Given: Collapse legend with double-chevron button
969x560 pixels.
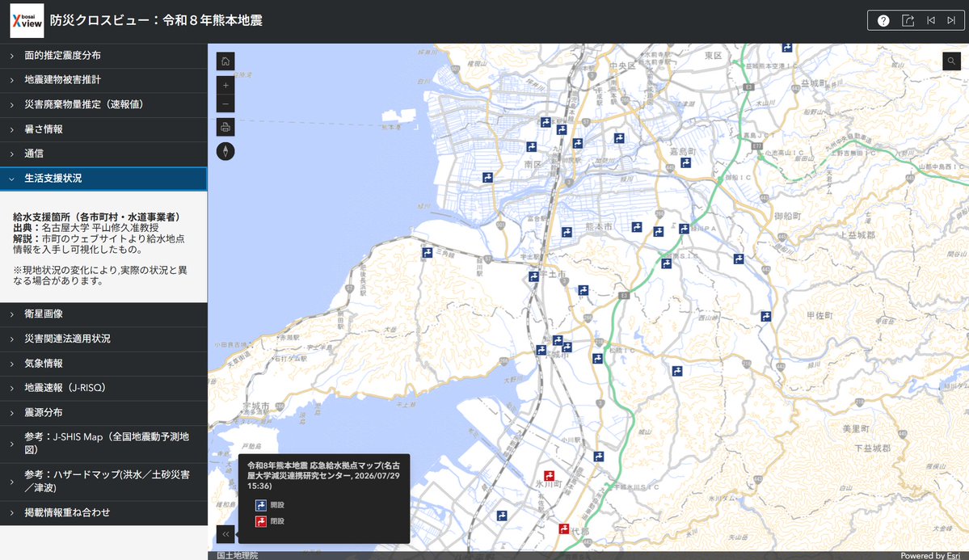Looking at the screenshot, I should coord(225,534).
